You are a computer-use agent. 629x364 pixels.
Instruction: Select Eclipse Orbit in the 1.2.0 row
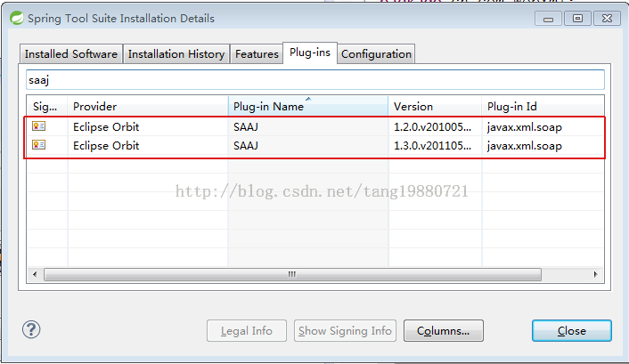click(x=106, y=127)
